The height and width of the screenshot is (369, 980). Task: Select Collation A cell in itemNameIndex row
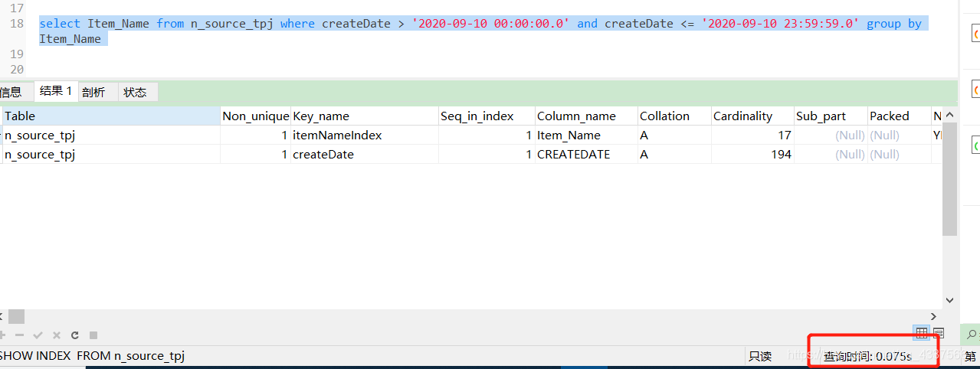click(x=674, y=135)
